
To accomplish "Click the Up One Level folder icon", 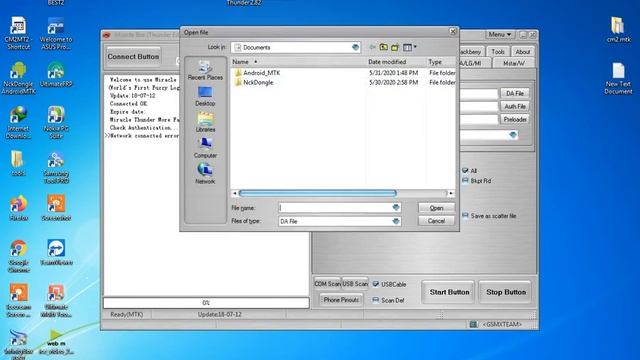I will coord(384,47).
